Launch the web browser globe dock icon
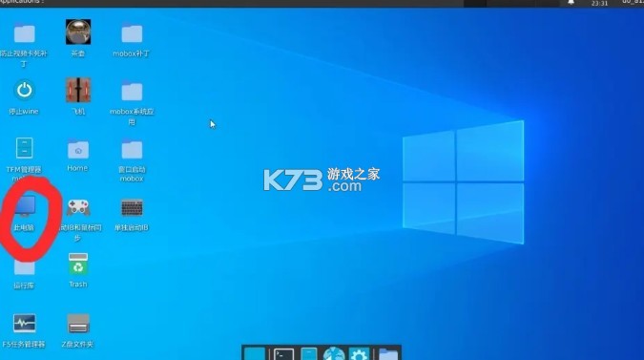This screenshot has width=644, height=360. [x=334, y=354]
